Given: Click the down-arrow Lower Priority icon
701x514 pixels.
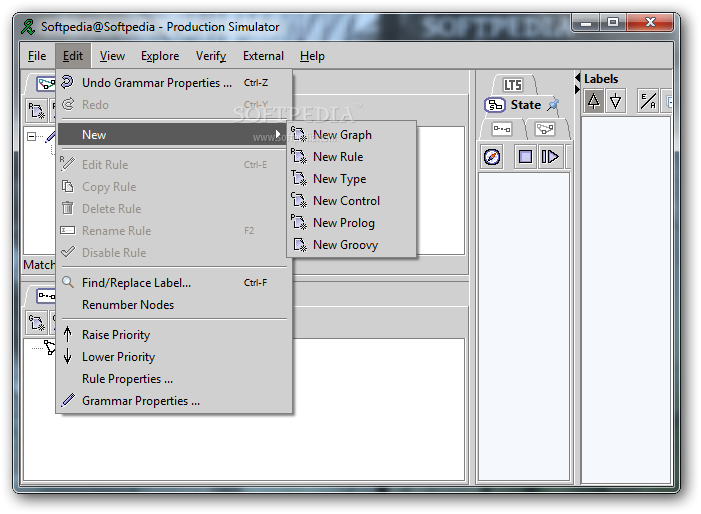Looking at the screenshot, I should click(x=68, y=356).
